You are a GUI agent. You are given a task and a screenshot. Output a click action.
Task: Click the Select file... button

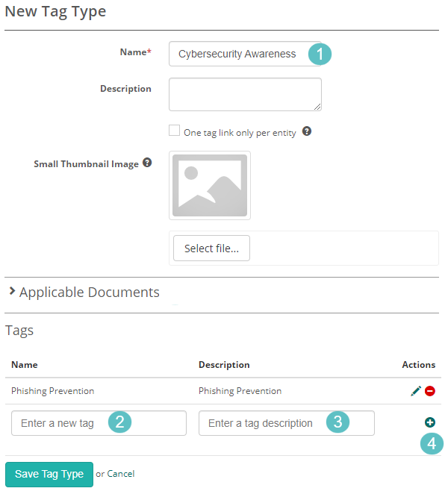tap(211, 248)
